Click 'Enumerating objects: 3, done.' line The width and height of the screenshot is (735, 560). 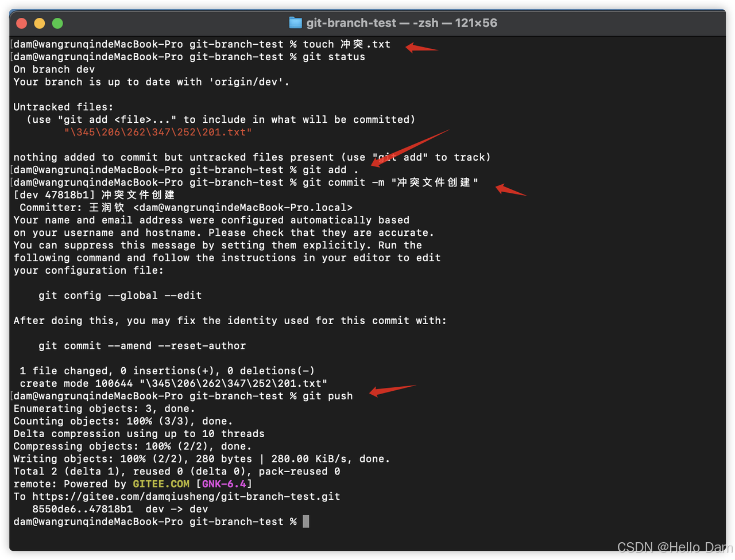pyautogui.click(x=105, y=409)
